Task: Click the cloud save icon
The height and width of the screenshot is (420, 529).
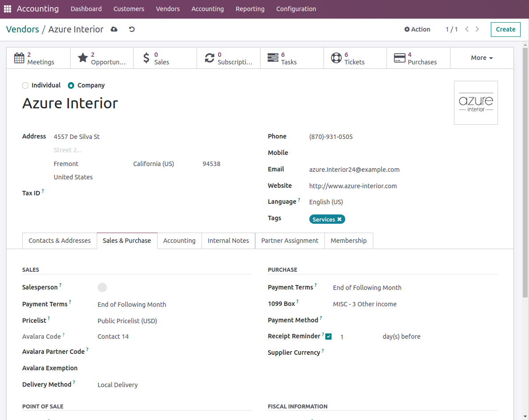Action: (x=114, y=29)
